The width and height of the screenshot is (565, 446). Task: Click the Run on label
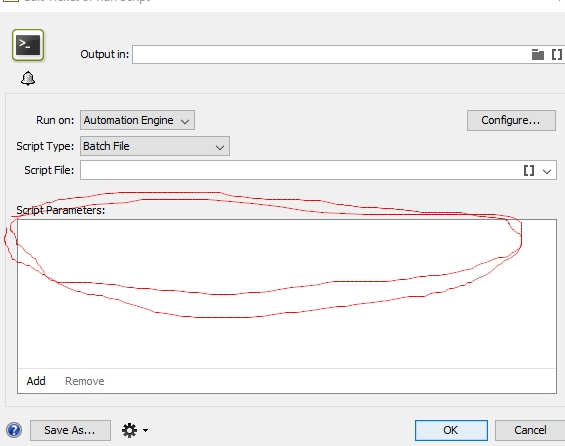(55, 120)
